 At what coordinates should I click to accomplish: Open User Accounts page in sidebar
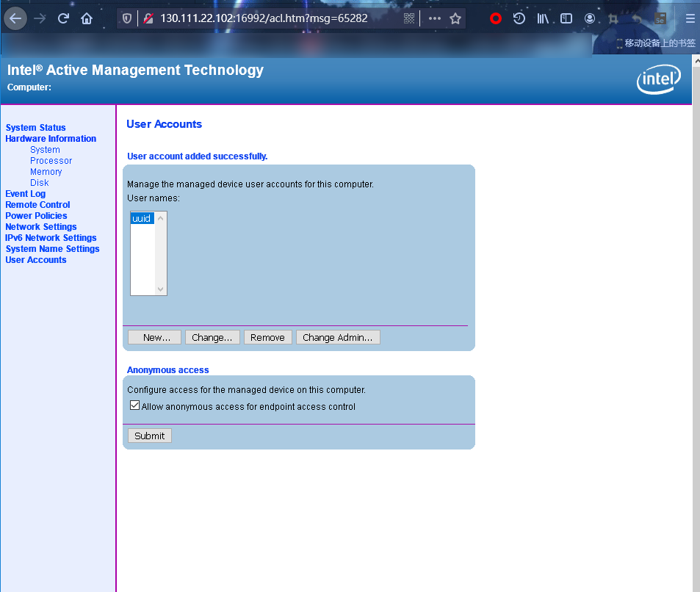[36, 260]
